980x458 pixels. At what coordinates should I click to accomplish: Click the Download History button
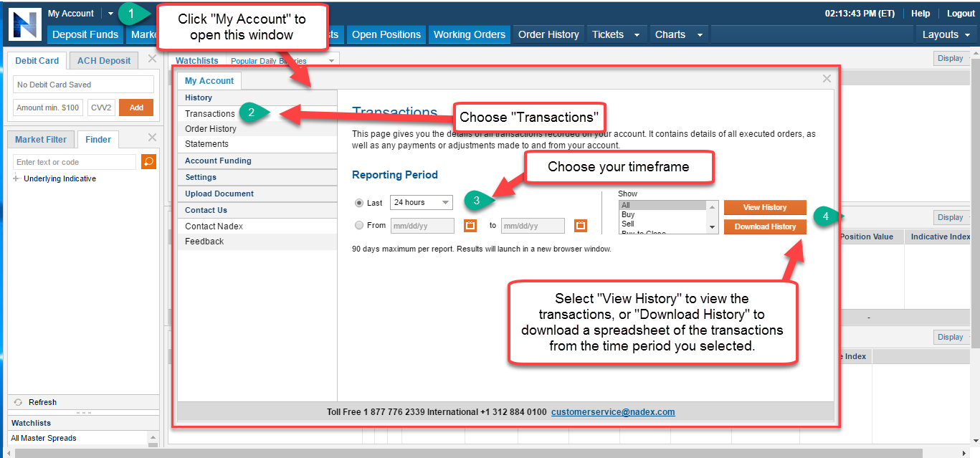tap(765, 226)
